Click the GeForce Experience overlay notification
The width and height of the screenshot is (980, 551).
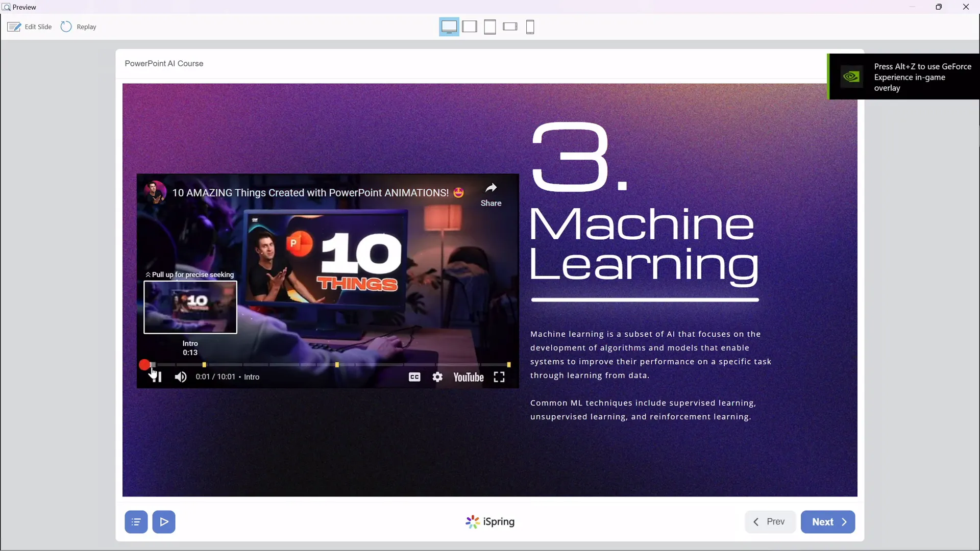pyautogui.click(x=903, y=77)
